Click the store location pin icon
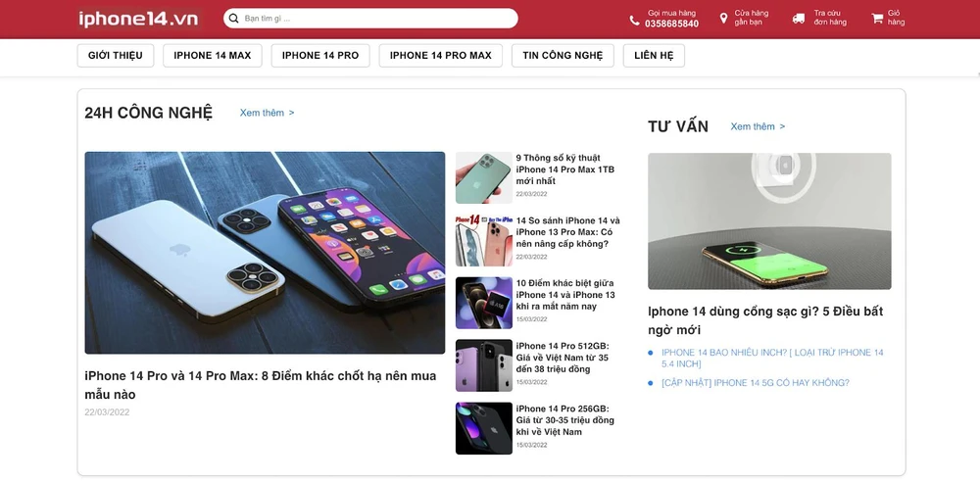This screenshot has width=980, height=482. click(x=724, y=19)
